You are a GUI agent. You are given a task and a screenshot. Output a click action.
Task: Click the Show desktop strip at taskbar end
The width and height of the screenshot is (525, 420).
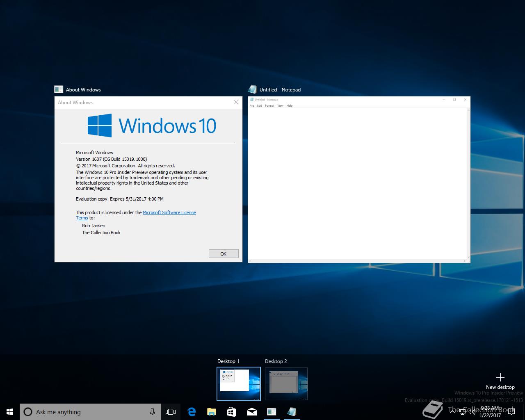[524, 412]
